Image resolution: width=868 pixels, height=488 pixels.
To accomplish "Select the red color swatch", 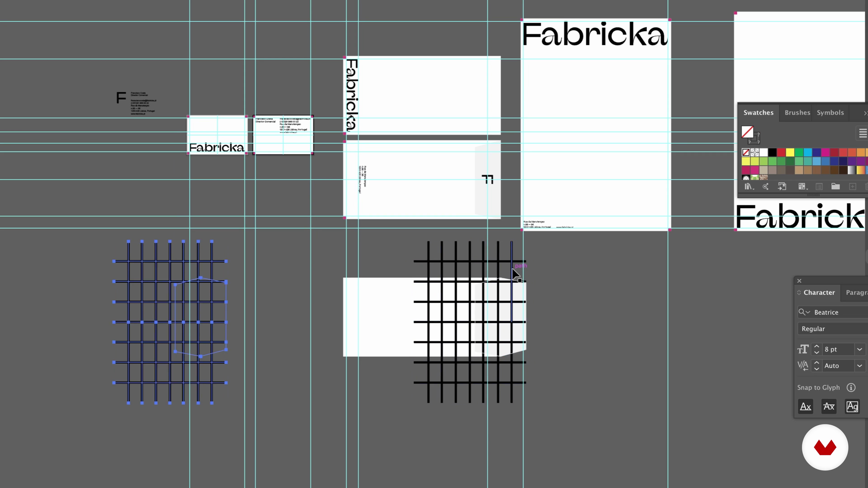I will pyautogui.click(x=781, y=152).
